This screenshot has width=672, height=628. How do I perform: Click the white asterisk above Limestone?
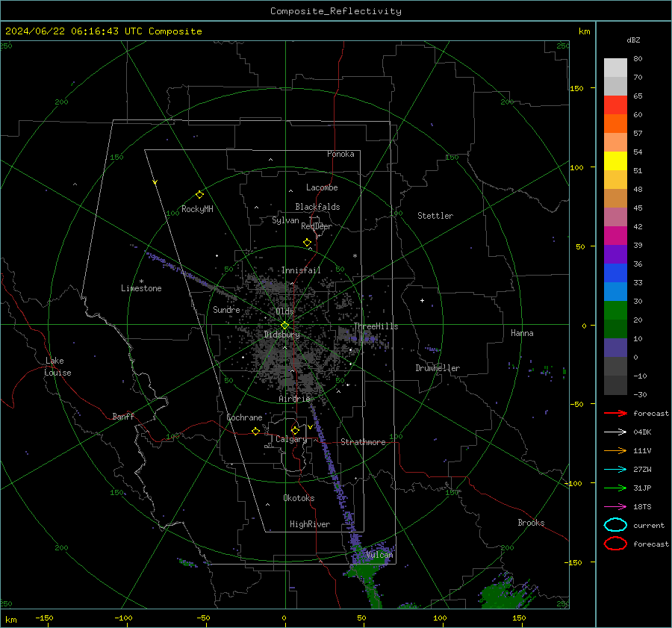click(x=141, y=282)
